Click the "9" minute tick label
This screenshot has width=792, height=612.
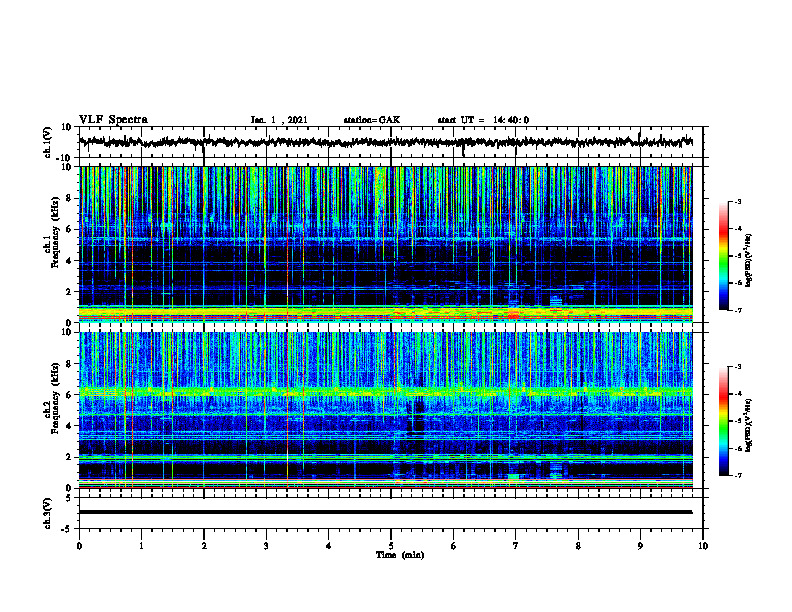640,546
